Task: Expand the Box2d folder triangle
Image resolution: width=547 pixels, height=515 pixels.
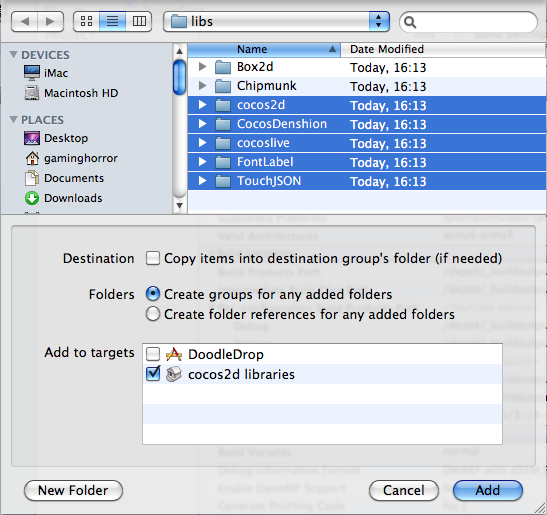Action: click(202, 67)
